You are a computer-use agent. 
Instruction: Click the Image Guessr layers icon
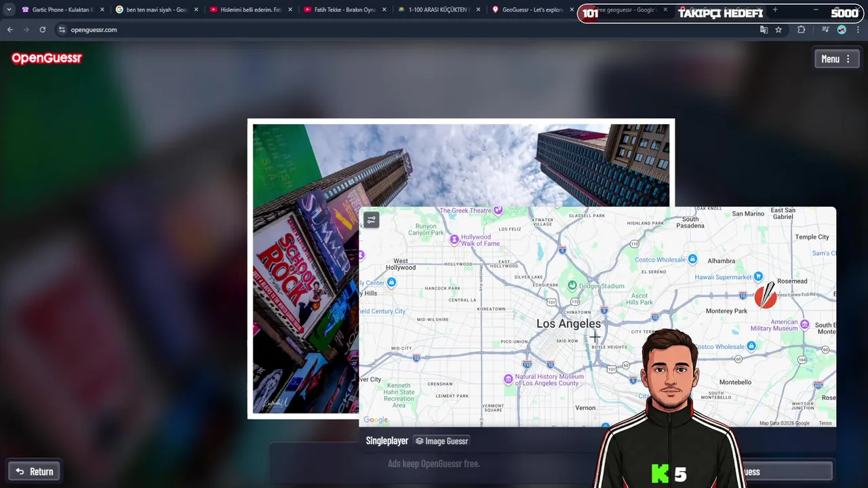419,441
